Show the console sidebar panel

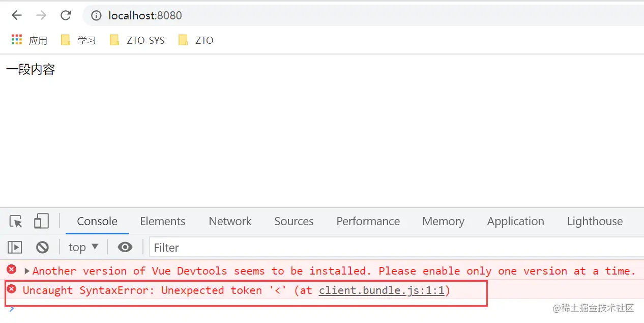pos(15,248)
